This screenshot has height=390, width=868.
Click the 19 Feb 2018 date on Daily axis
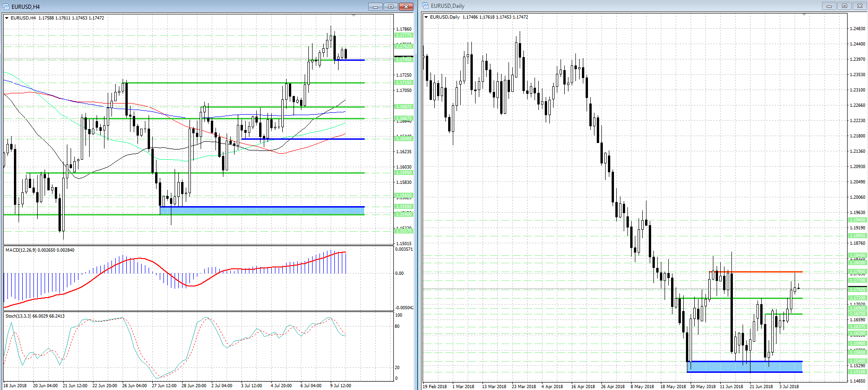click(x=435, y=387)
